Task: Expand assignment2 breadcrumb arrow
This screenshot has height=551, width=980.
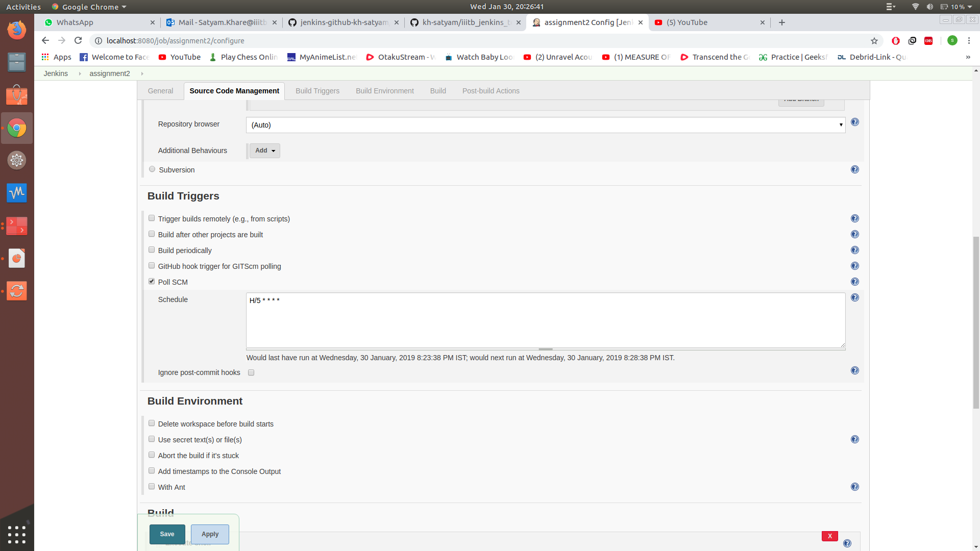Action: tap(142, 73)
